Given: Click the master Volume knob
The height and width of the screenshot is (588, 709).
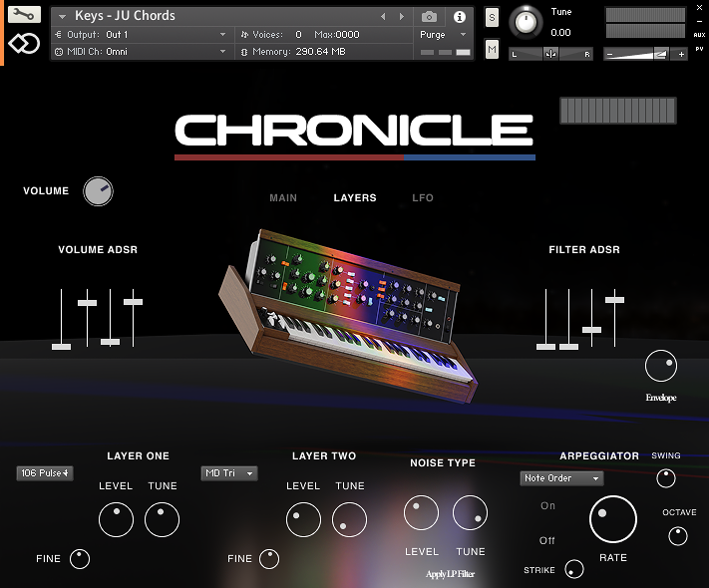Looking at the screenshot, I should [x=98, y=191].
